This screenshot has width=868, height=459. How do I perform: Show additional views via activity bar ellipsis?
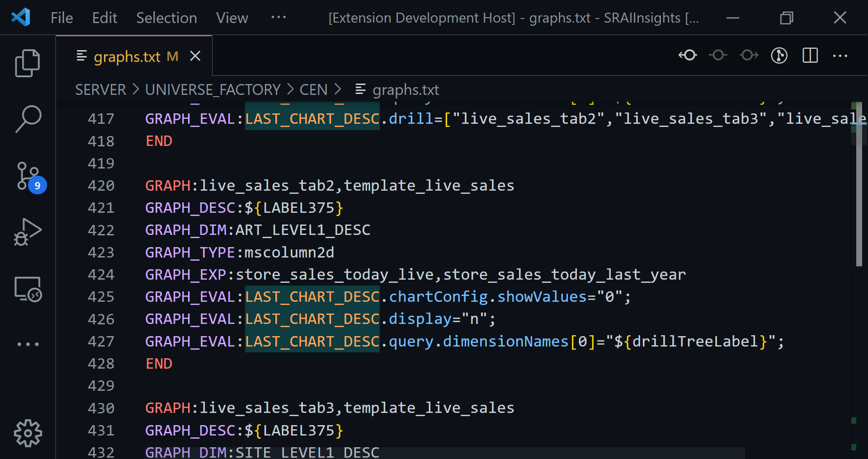tap(28, 344)
